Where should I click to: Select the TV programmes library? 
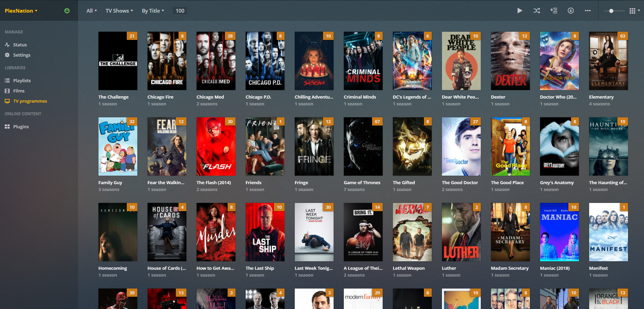coord(30,101)
